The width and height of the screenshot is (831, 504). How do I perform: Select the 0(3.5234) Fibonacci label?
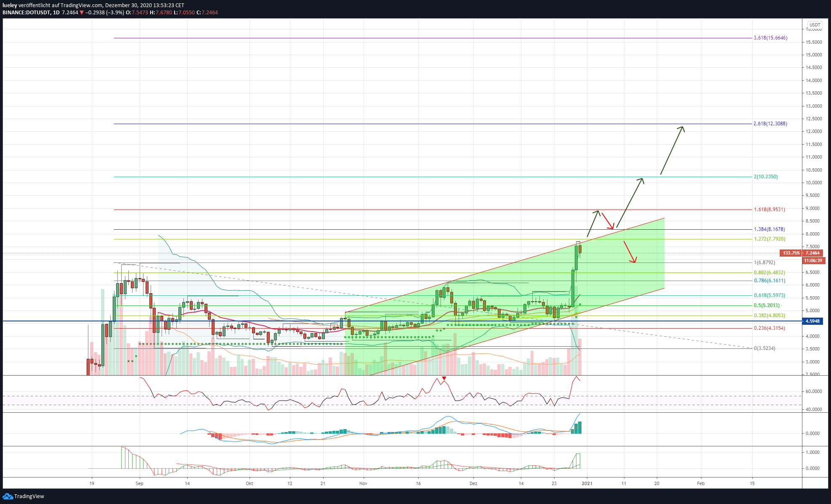click(x=764, y=348)
